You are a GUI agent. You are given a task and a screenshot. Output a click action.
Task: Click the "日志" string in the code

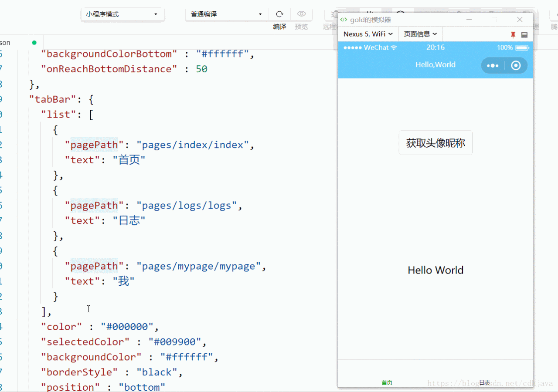(129, 220)
